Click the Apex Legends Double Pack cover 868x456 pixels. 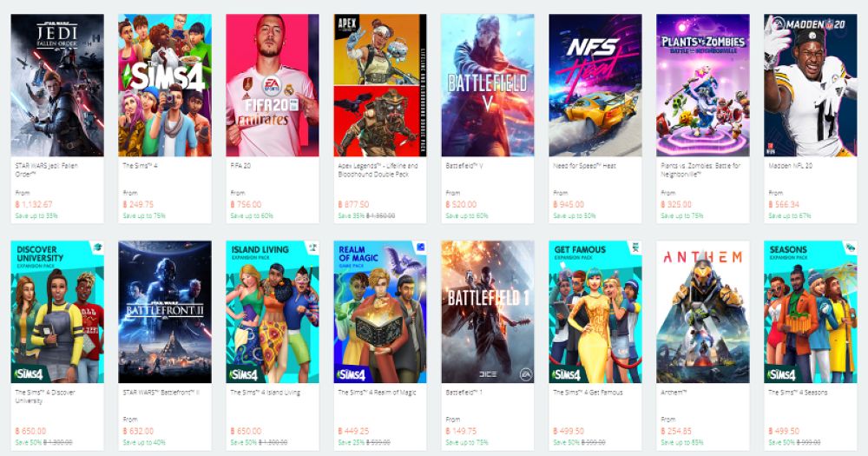pyautogui.click(x=380, y=85)
